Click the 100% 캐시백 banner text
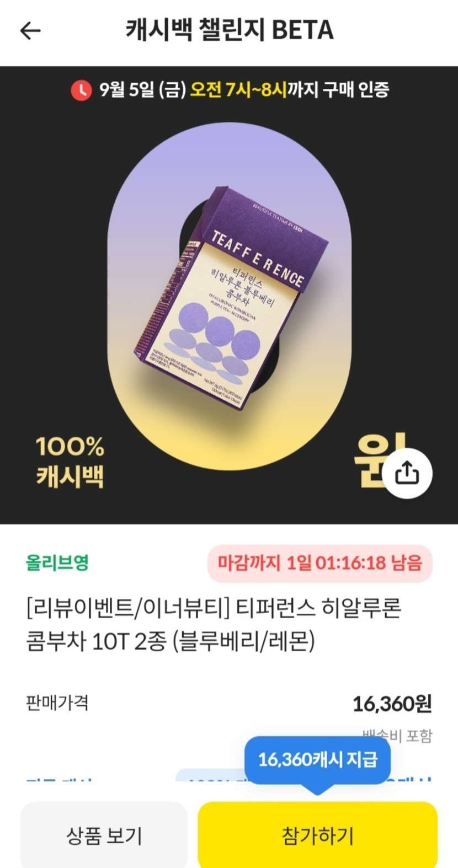 pyautogui.click(x=70, y=461)
